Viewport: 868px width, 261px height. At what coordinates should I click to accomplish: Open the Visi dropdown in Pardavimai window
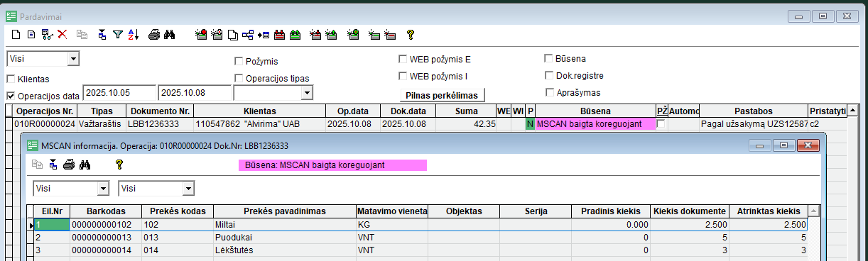coord(73,59)
